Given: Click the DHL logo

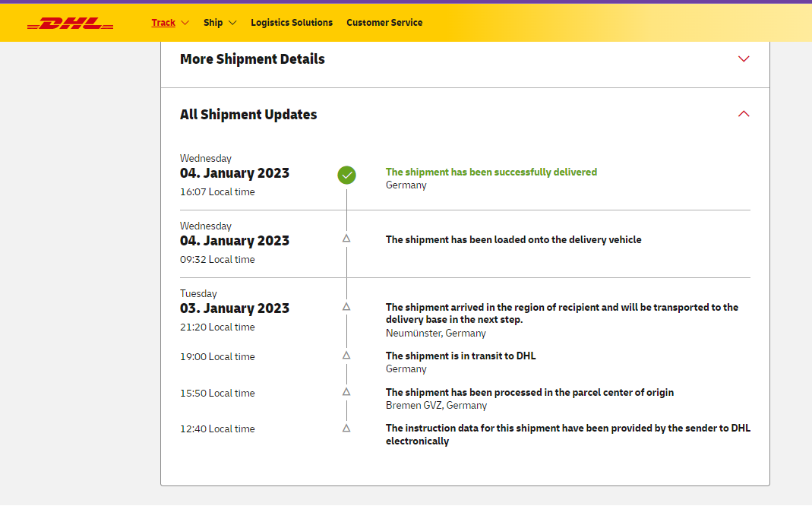Looking at the screenshot, I should 70,23.
